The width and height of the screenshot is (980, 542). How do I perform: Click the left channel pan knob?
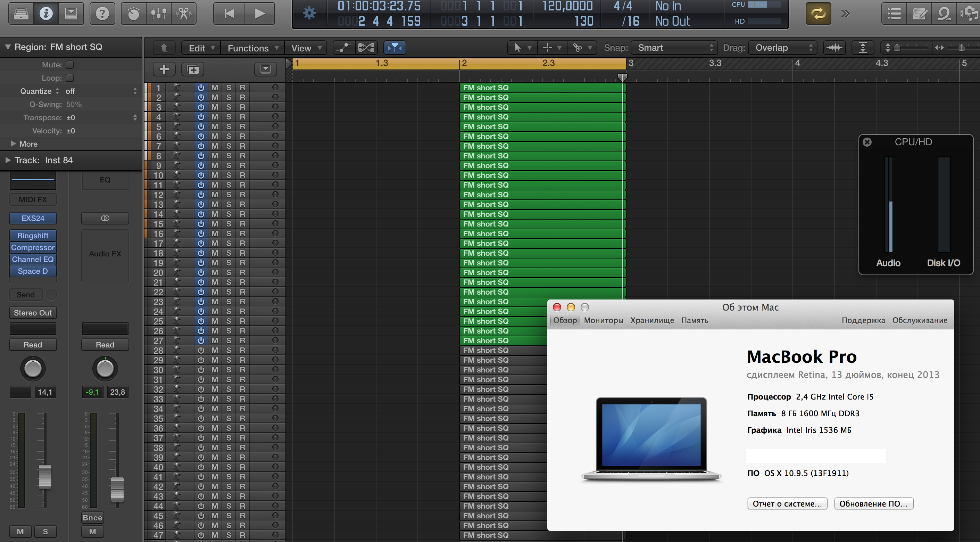pyautogui.click(x=33, y=368)
